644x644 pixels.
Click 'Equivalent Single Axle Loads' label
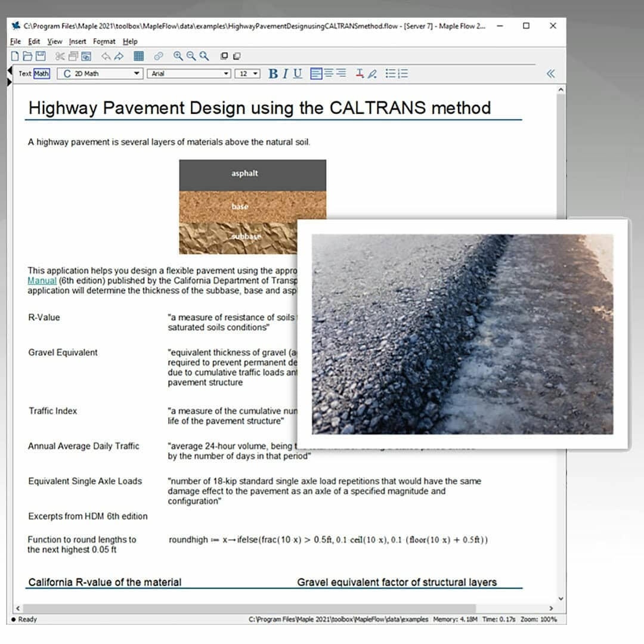pyautogui.click(x=85, y=481)
